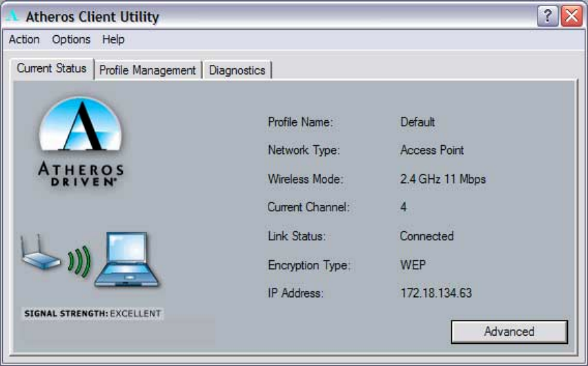This screenshot has height=366, width=588.
Task: Click the wireless router icon
Action: tap(41, 252)
